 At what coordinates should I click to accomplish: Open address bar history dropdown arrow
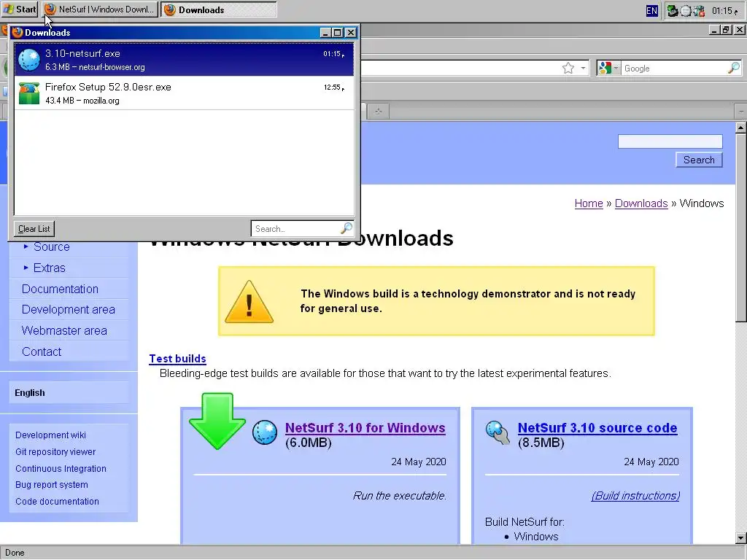click(x=583, y=68)
